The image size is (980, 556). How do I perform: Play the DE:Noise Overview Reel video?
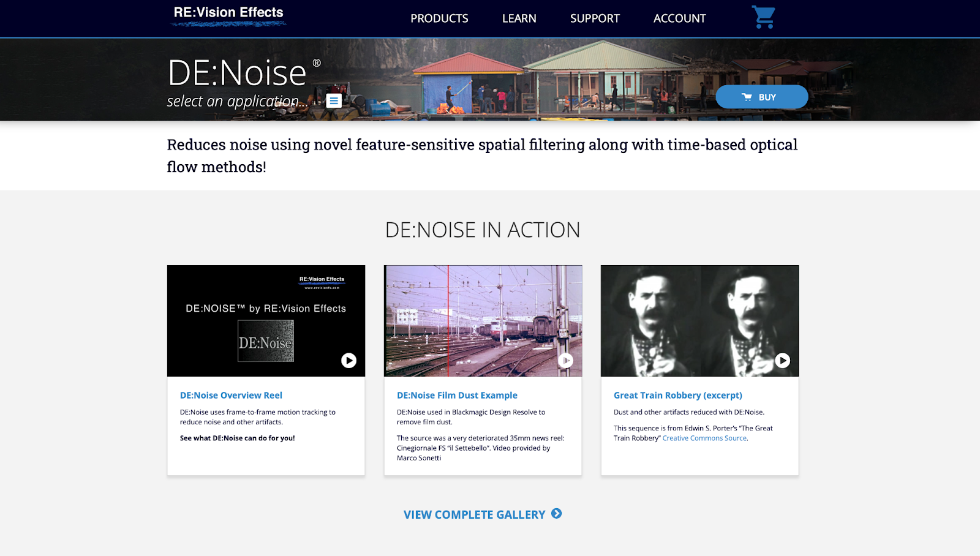tap(349, 361)
